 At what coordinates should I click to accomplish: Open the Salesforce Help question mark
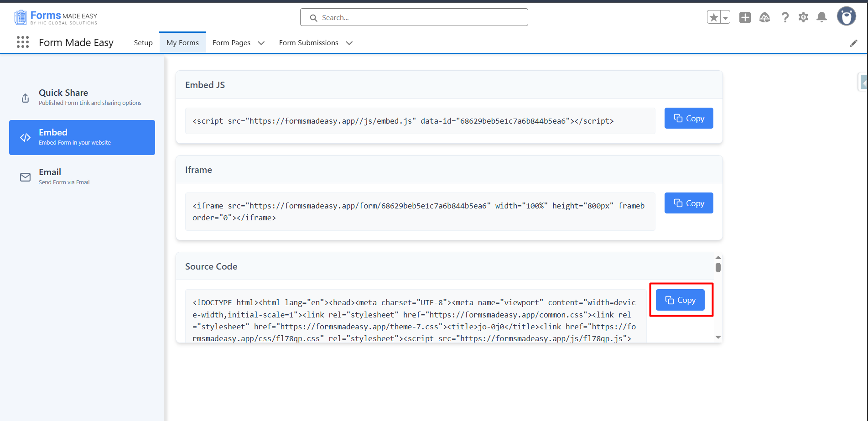tap(785, 17)
